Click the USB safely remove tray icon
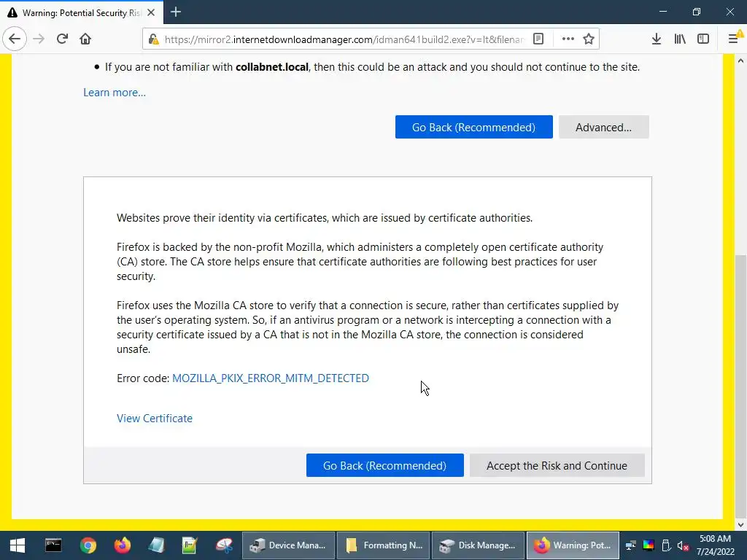 point(666,545)
